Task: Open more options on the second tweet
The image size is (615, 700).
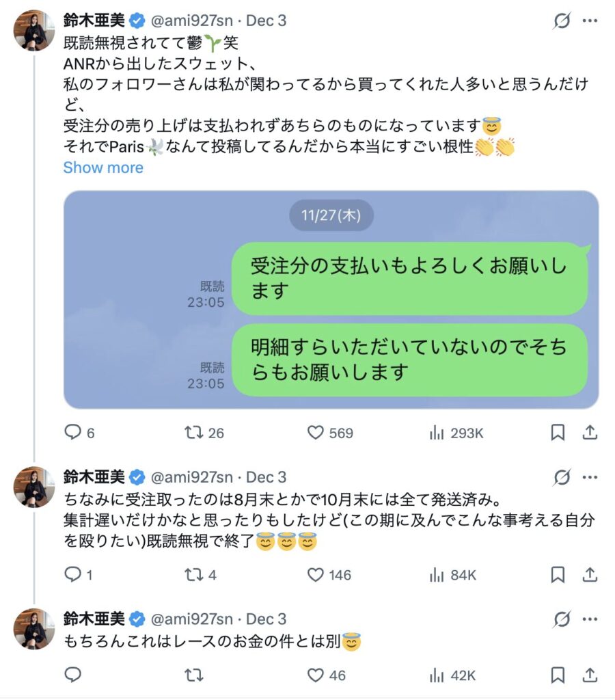Action: point(590,478)
